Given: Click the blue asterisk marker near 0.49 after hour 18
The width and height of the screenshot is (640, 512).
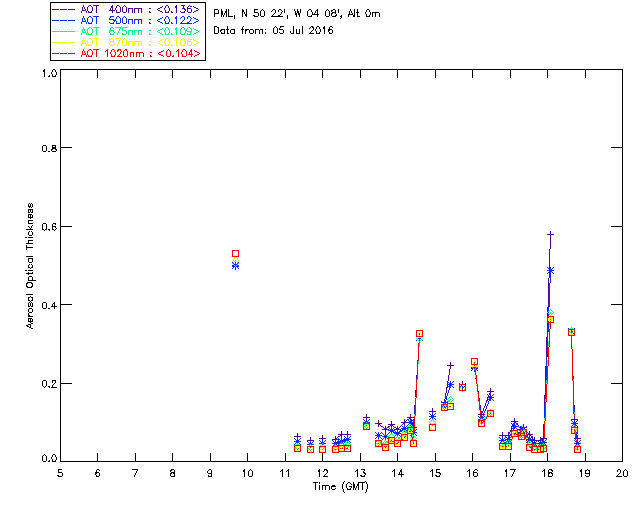Looking at the screenshot, I should [550, 270].
